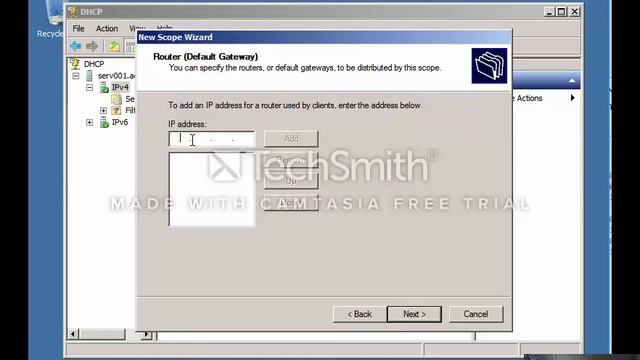Open the File menu

tap(78, 29)
